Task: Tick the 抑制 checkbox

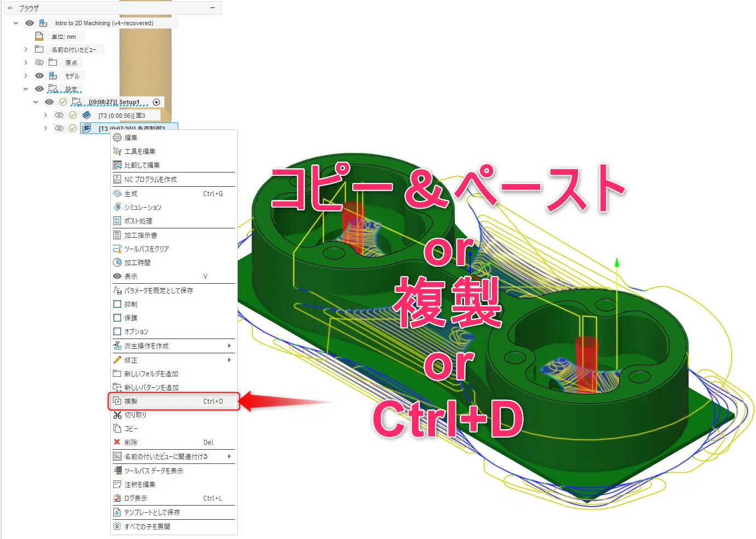Action: tap(117, 304)
